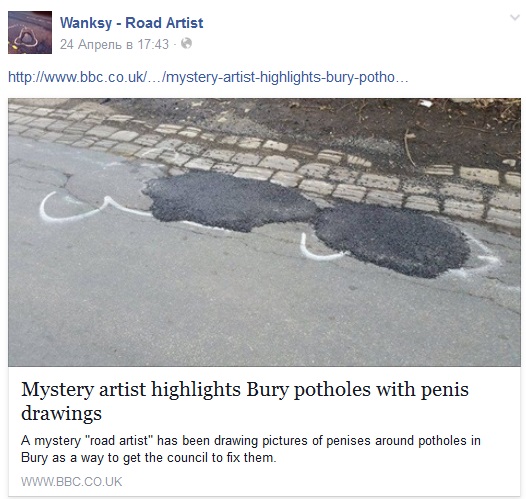The width and height of the screenshot is (526, 499).
Task: Click the word "drawings" in the headline
Action: [x=61, y=413]
